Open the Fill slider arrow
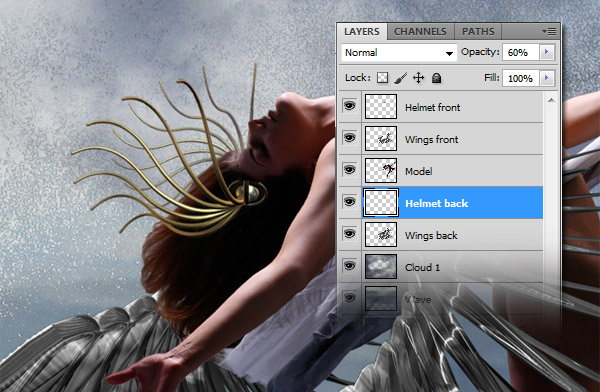This screenshot has height=392, width=600. pos(546,78)
